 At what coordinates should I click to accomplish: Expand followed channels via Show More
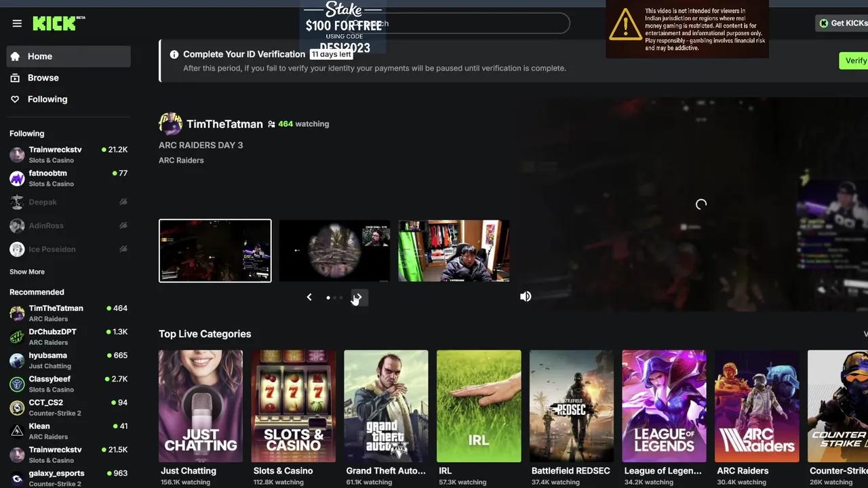pyautogui.click(x=26, y=272)
